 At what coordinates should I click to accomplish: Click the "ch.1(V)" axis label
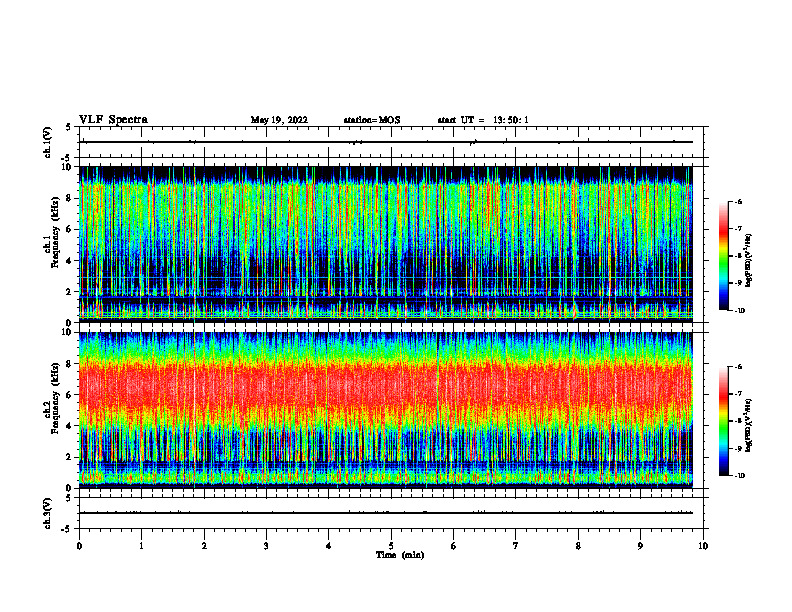coord(48,142)
